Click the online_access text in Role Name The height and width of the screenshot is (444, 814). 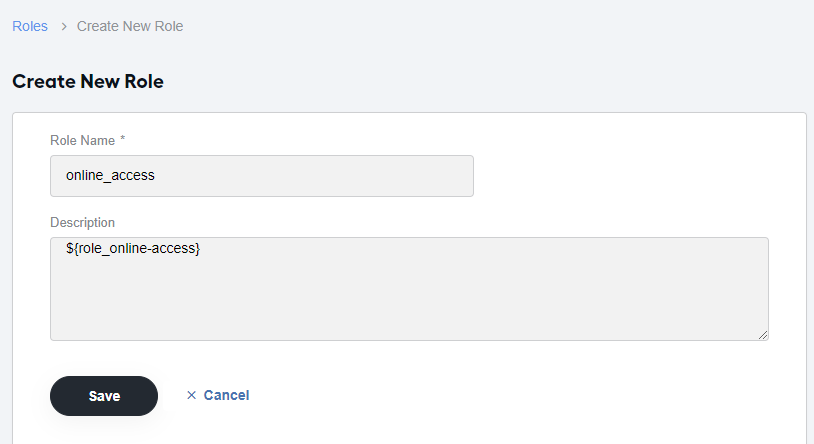110,176
